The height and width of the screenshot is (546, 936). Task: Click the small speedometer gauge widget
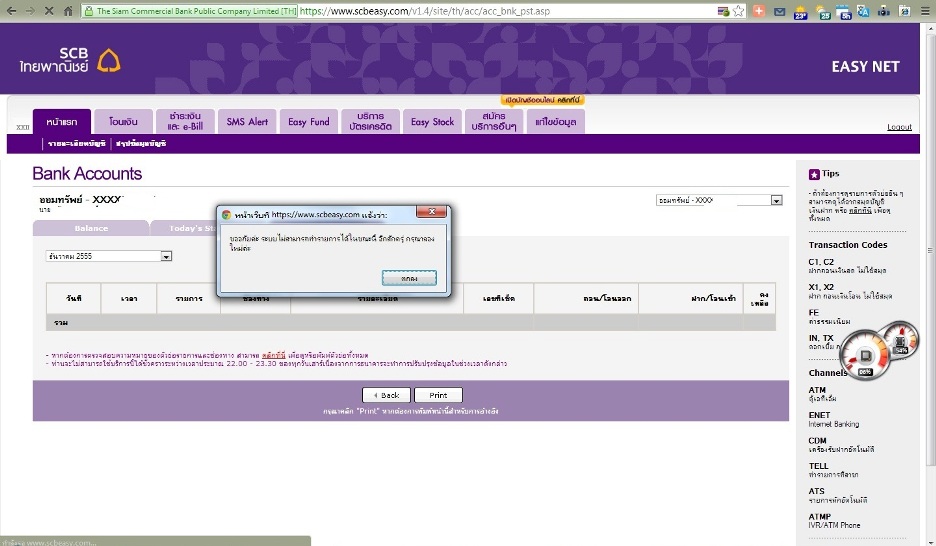tap(901, 340)
